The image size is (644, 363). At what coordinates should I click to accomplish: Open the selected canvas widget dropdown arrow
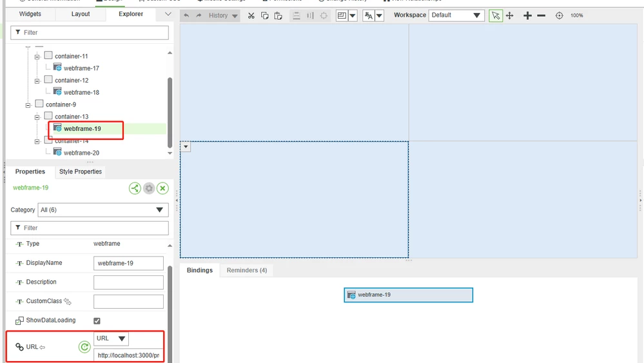tap(186, 146)
